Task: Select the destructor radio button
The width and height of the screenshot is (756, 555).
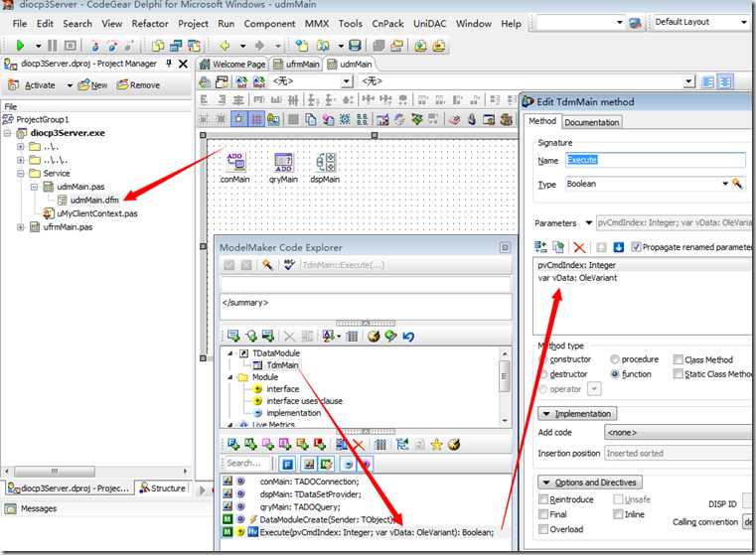Action: coord(543,374)
